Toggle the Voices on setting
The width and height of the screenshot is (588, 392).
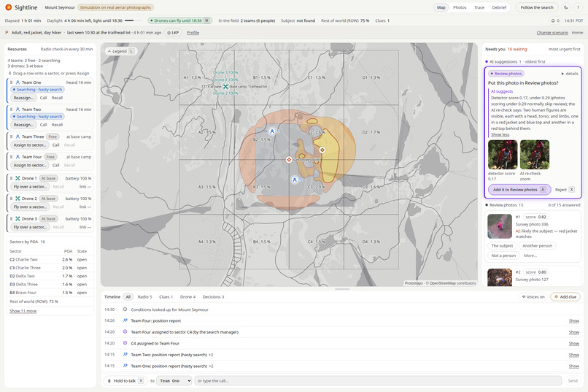(x=533, y=296)
